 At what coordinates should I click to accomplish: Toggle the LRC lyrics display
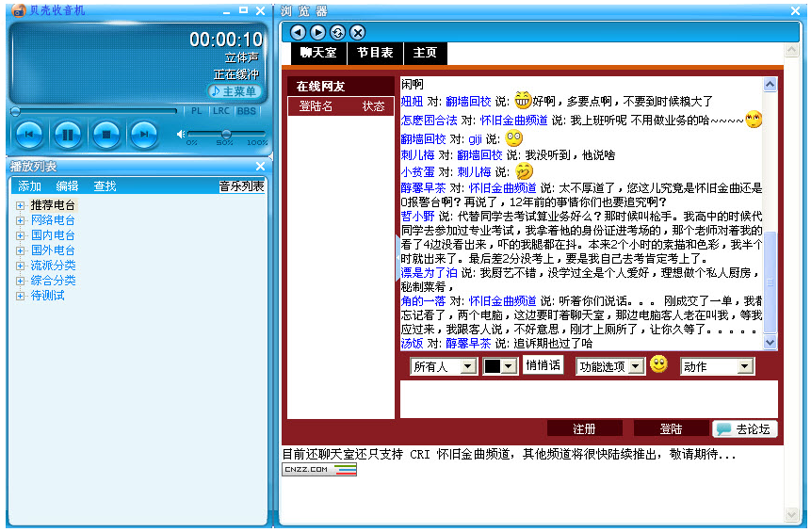(x=221, y=111)
